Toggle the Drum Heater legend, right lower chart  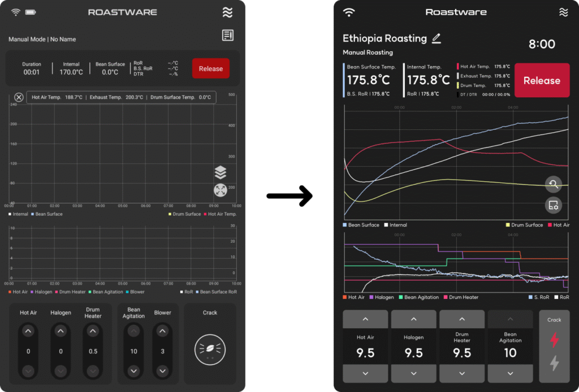pyautogui.click(x=461, y=297)
